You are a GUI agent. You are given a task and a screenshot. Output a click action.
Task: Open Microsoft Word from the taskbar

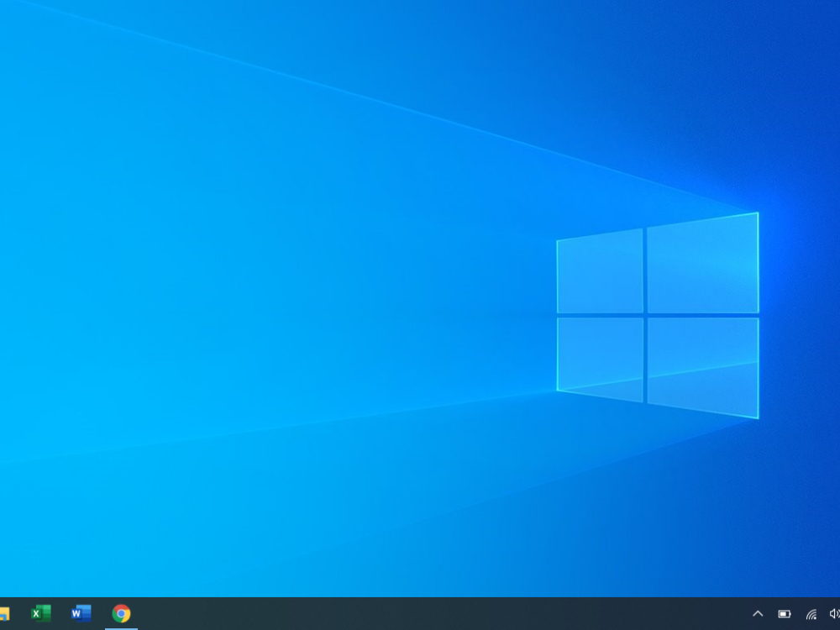point(81,614)
